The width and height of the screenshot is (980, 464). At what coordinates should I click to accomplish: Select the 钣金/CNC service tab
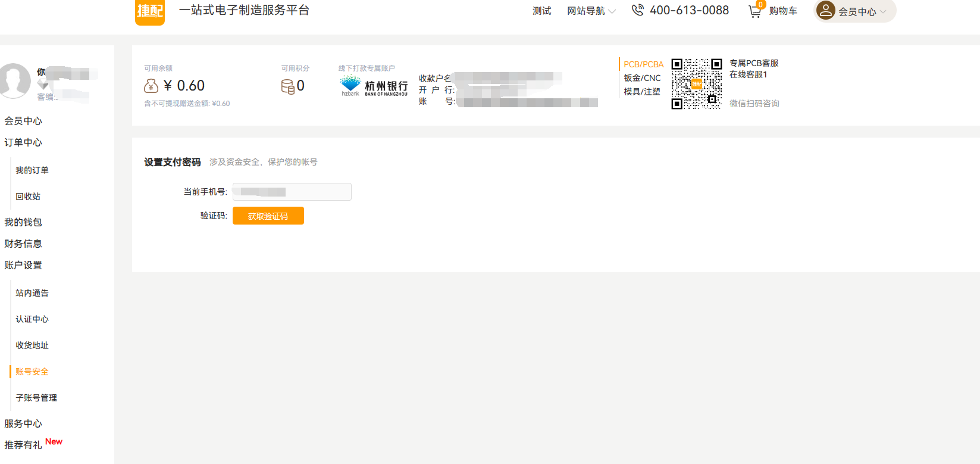pyautogui.click(x=642, y=78)
